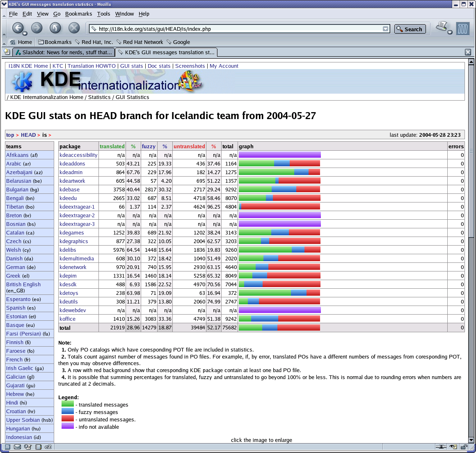Screen dimensions: 476x453
Task: Open the Print options dropdown arrow
Action: click(x=450, y=32)
